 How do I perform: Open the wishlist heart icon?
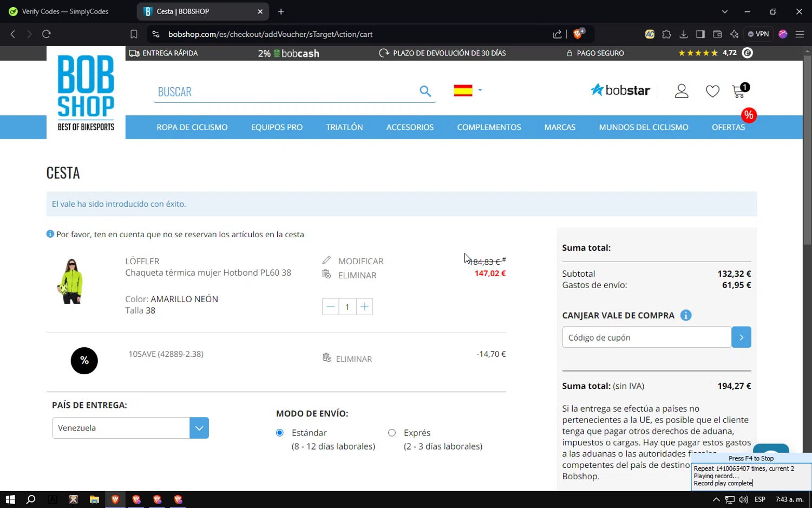point(712,92)
